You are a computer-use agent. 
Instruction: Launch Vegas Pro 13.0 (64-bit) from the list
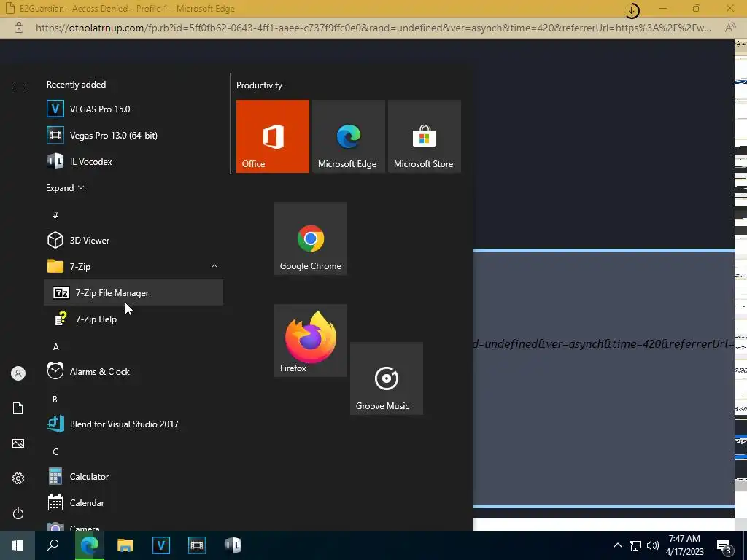click(x=133, y=135)
